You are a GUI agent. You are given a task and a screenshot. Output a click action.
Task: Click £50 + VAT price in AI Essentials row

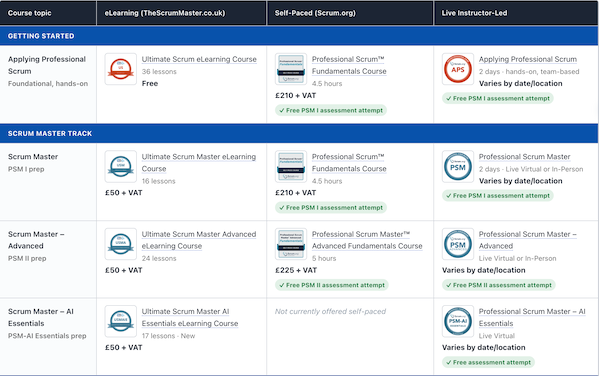coord(124,347)
